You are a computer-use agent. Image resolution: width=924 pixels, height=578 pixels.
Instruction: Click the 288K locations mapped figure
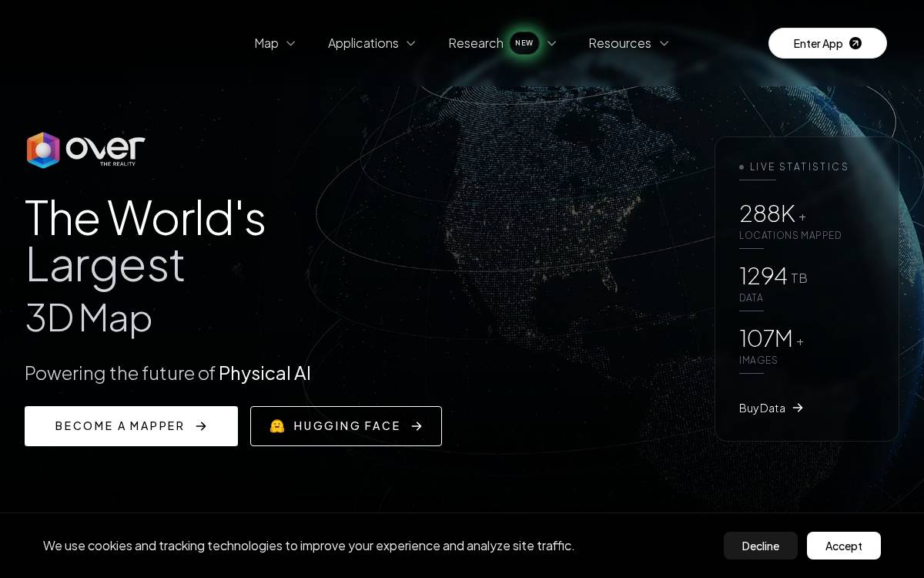tap(772, 213)
